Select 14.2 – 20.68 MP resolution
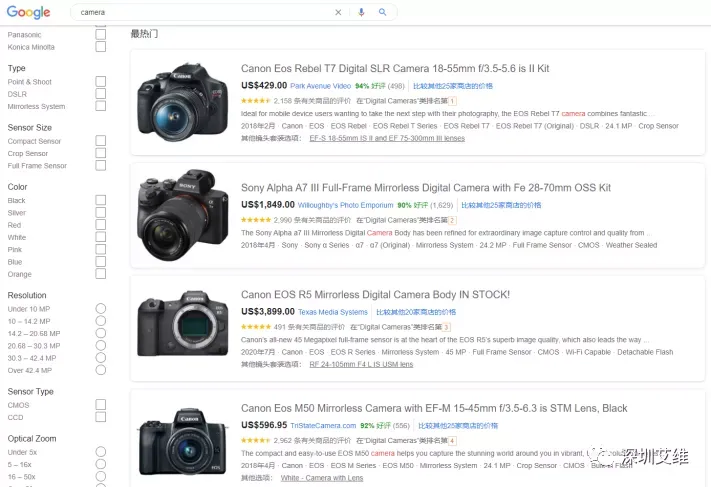This screenshot has height=487, width=711. click(x=101, y=333)
